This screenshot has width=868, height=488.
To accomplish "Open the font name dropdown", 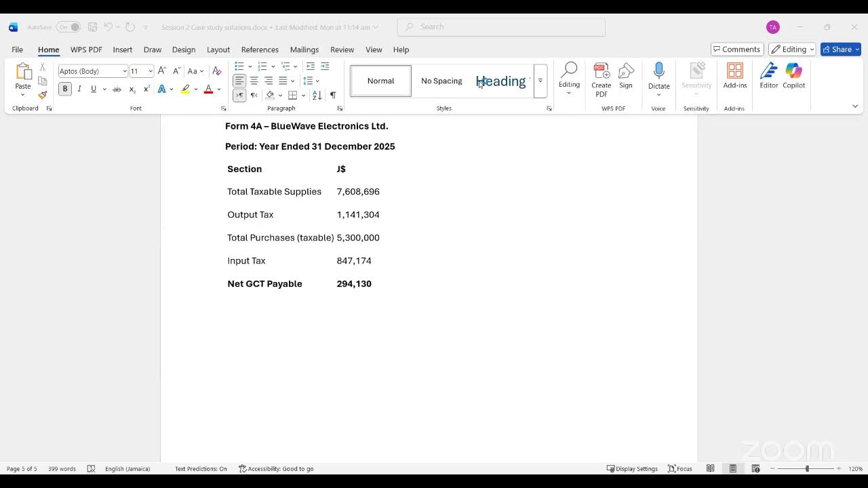I will [125, 71].
